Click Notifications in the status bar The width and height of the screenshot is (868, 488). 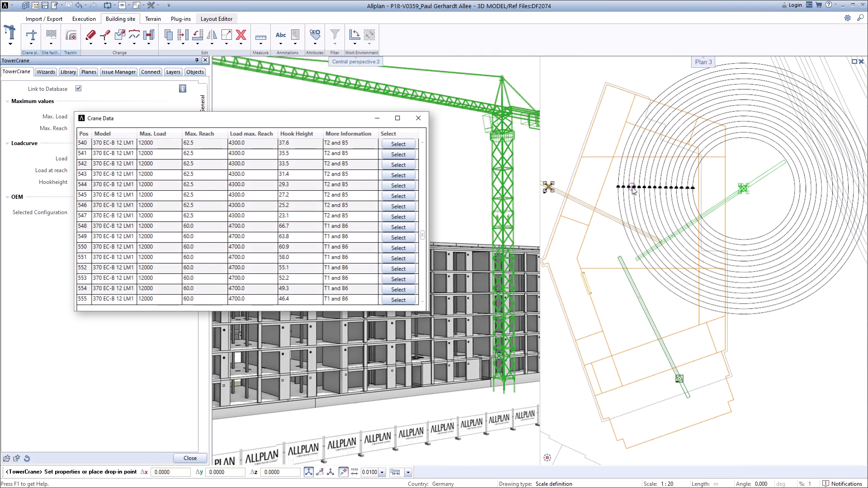coord(843,483)
